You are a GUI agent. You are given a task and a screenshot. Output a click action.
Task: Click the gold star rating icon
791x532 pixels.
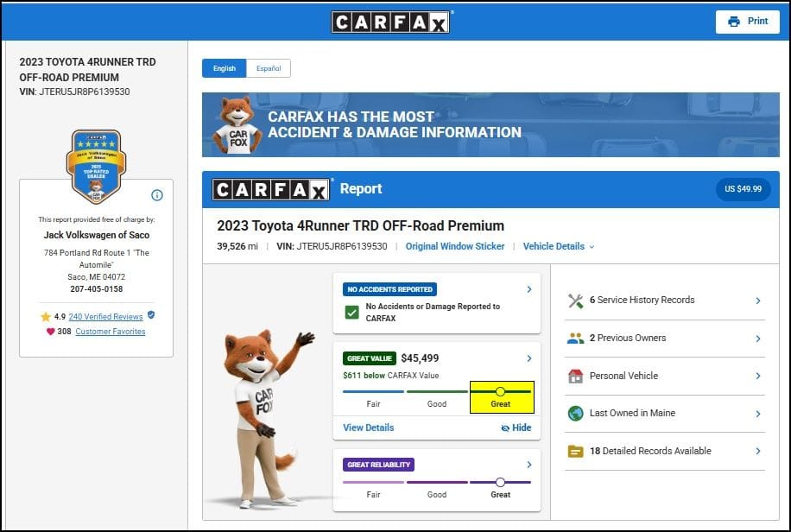[x=46, y=317]
